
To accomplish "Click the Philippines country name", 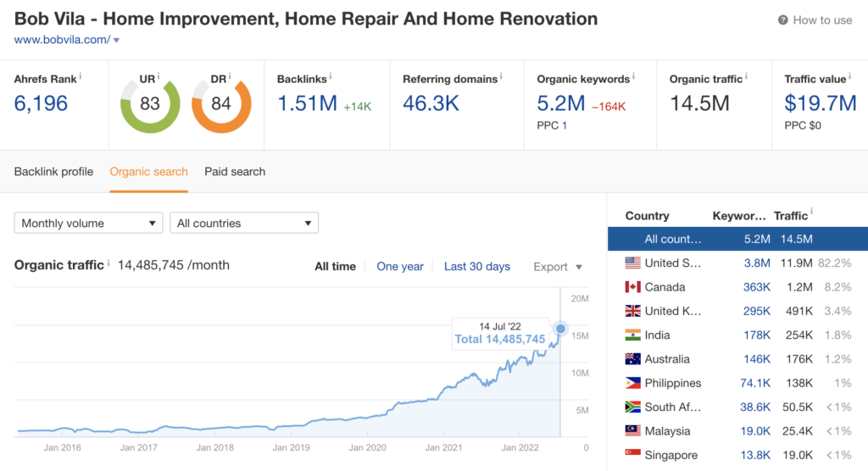I will coord(672,383).
